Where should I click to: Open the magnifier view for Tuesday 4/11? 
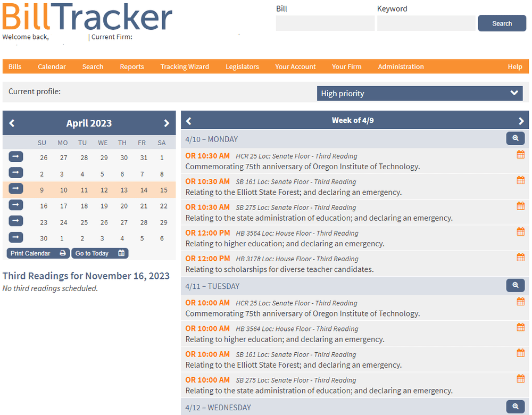(515, 285)
